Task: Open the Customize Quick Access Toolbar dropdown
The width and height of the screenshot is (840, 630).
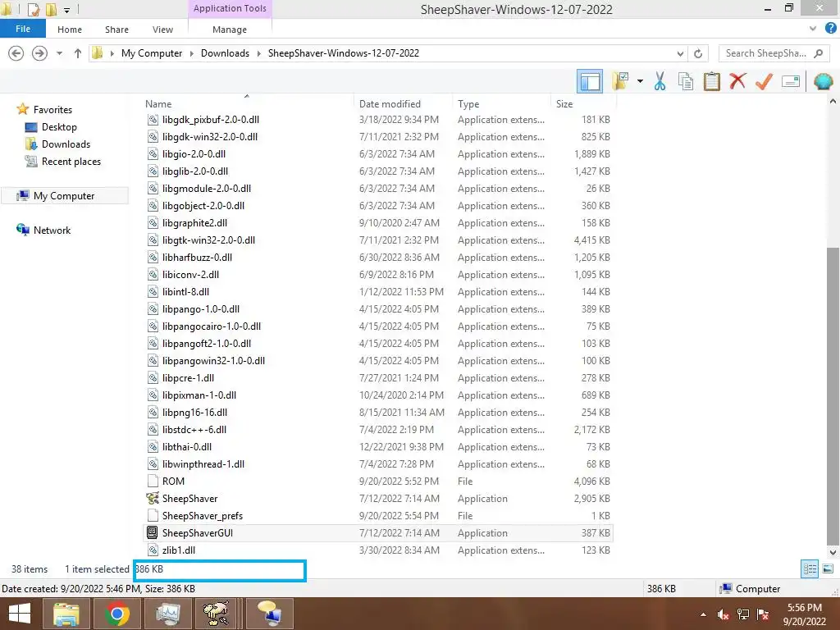Action: tap(67, 10)
